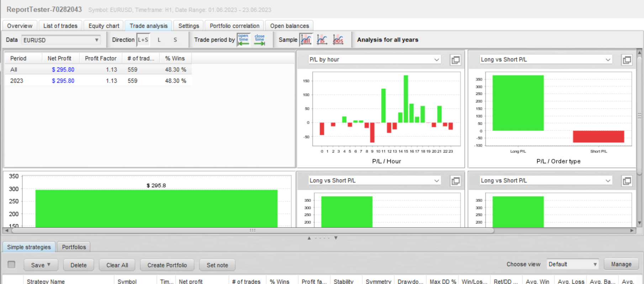Click the vertical scrollbar thumb

(x=639, y=116)
